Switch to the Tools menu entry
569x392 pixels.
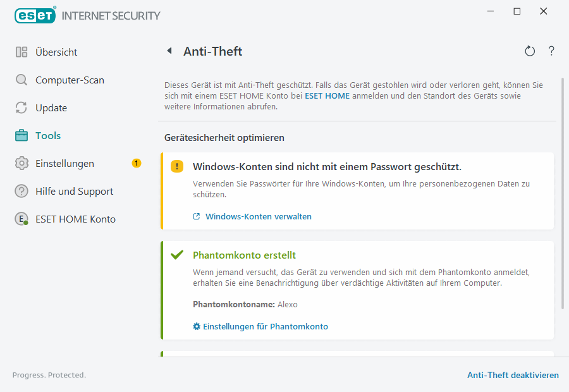49,135
